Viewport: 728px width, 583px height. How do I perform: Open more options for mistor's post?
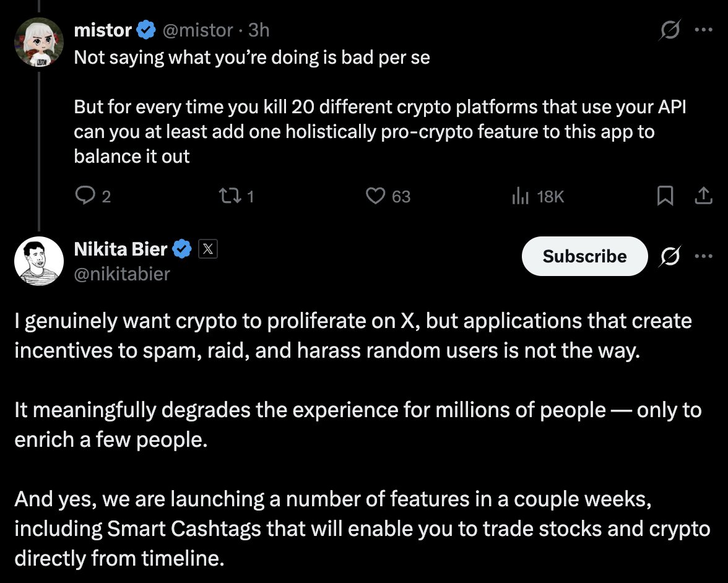(x=703, y=30)
